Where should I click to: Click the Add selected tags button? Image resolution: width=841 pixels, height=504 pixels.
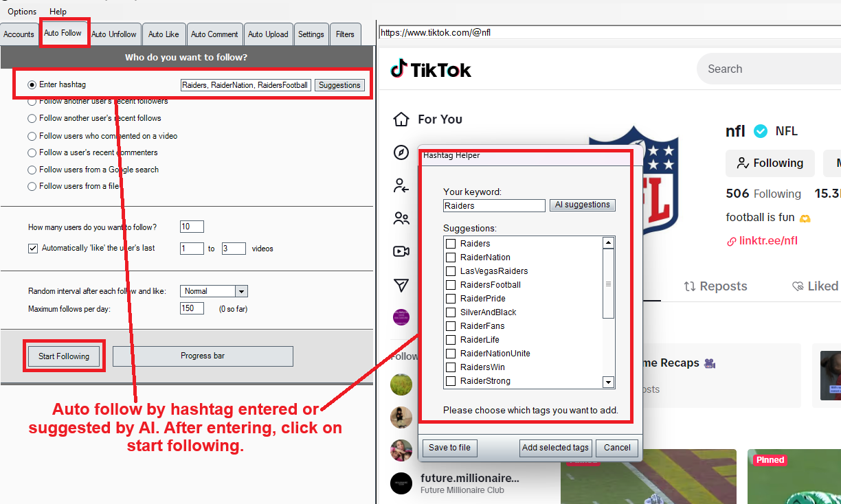(555, 448)
